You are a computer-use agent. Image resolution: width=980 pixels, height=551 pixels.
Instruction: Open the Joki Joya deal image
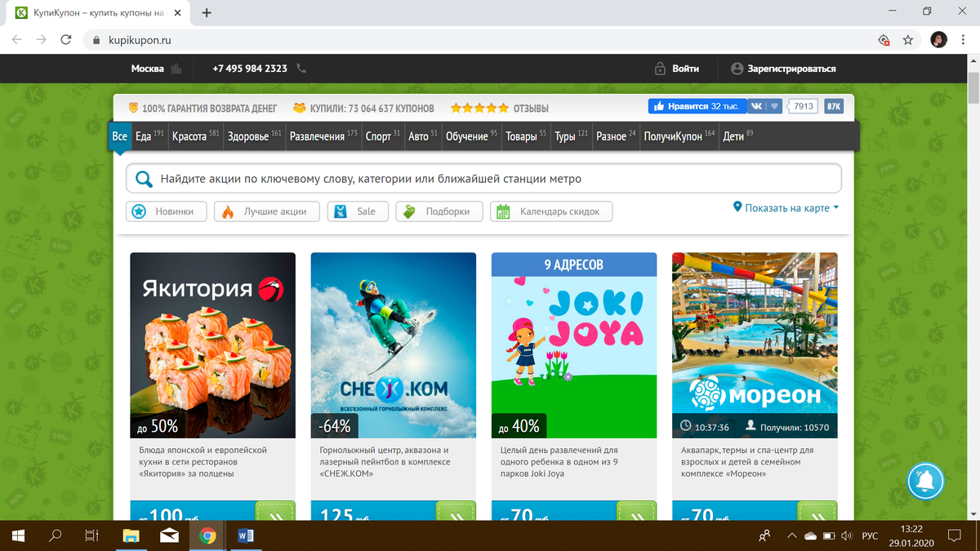coord(574,345)
